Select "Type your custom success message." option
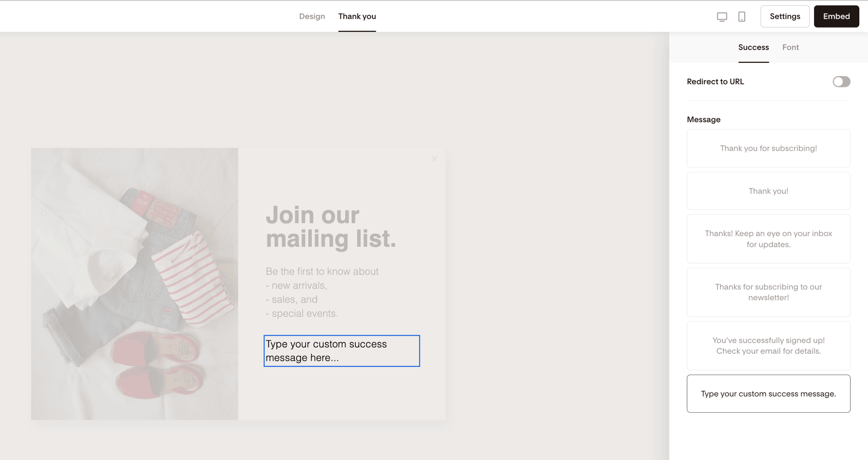Viewport: 868px width, 460px height. [x=769, y=394]
